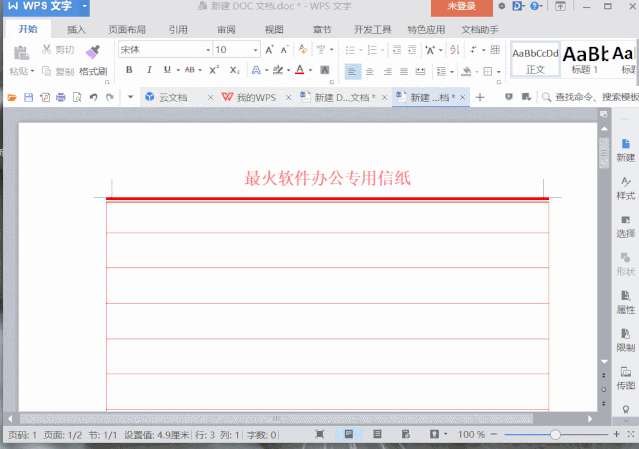
Task: Toggle Italic formatting
Action: coord(149,70)
